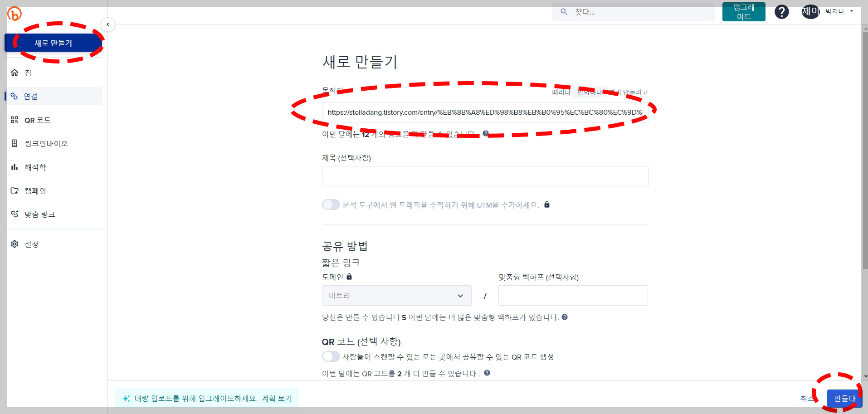Click the 만들다 button

coord(844,398)
